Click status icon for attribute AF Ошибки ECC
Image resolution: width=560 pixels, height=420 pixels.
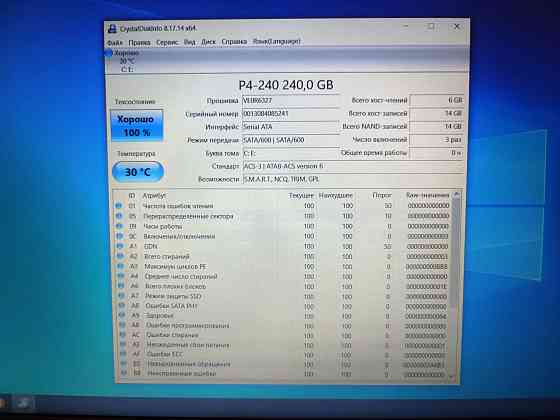point(124,354)
